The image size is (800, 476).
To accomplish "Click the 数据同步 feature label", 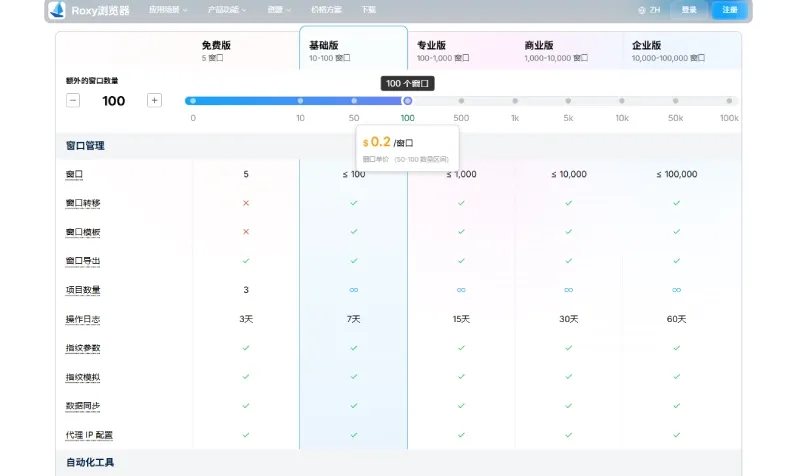I will coord(83,406).
